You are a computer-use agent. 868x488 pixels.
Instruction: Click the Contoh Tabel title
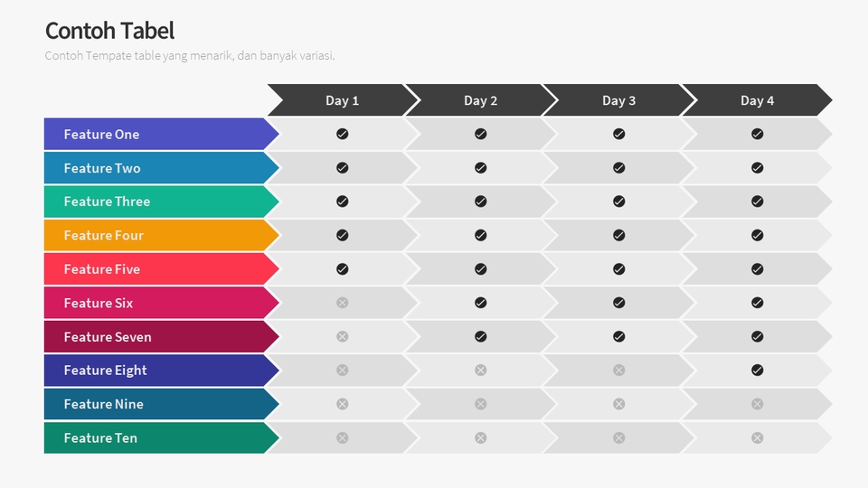(109, 31)
